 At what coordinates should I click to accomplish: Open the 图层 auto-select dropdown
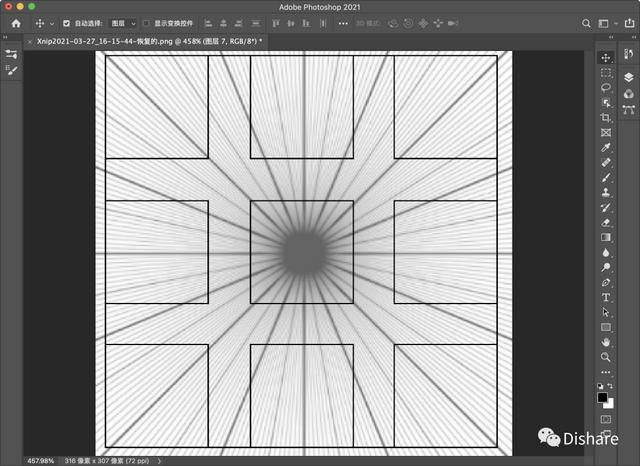coord(124,24)
